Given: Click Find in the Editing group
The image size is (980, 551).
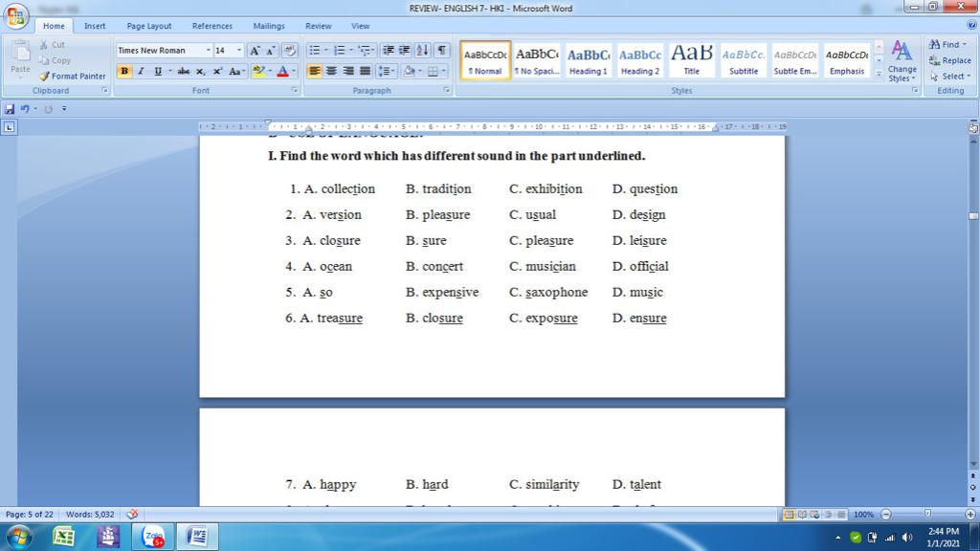Looking at the screenshot, I should (x=948, y=45).
